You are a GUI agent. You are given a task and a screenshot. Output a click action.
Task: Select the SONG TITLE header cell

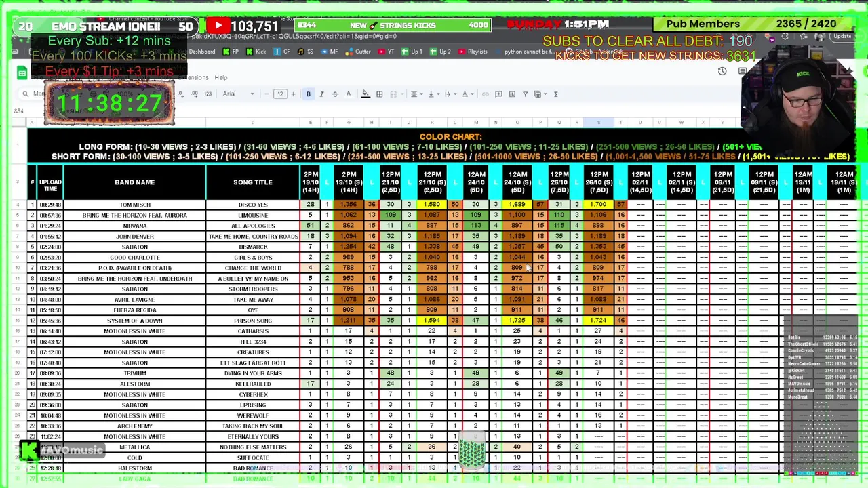[x=253, y=182]
